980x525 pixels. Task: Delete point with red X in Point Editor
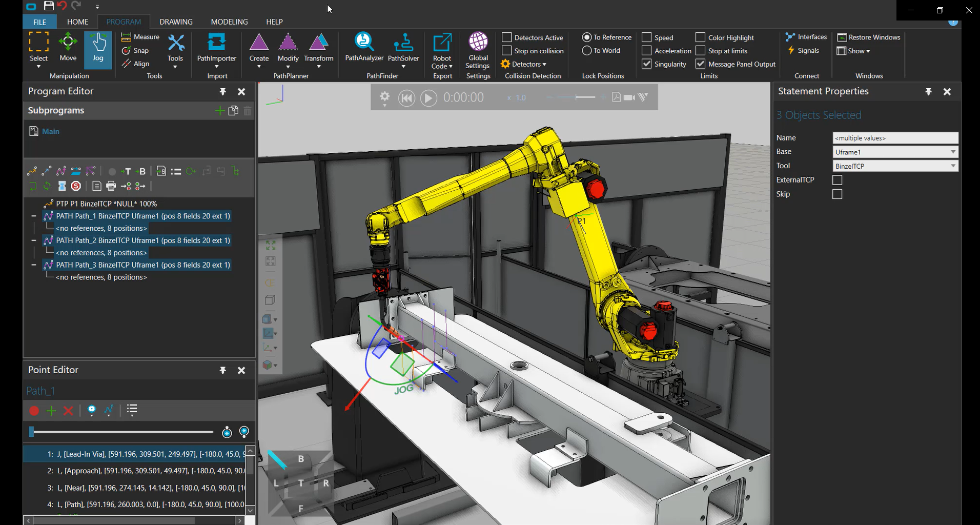(x=68, y=411)
